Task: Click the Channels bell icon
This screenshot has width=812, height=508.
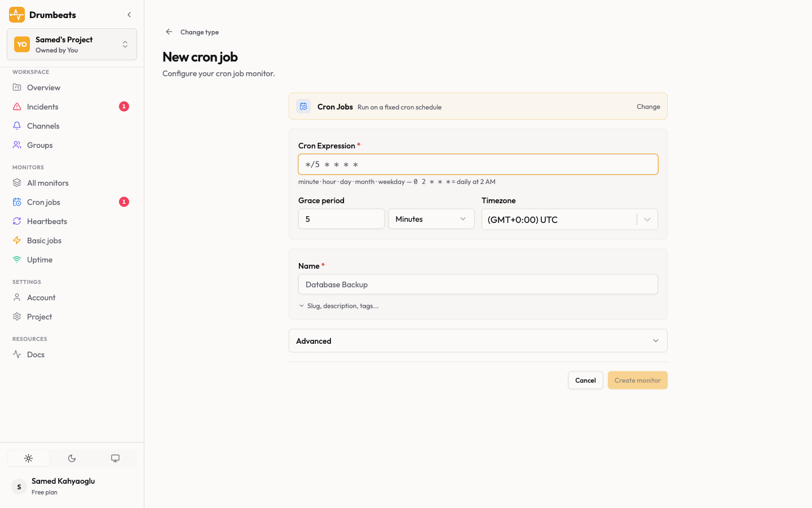Action: tap(17, 126)
